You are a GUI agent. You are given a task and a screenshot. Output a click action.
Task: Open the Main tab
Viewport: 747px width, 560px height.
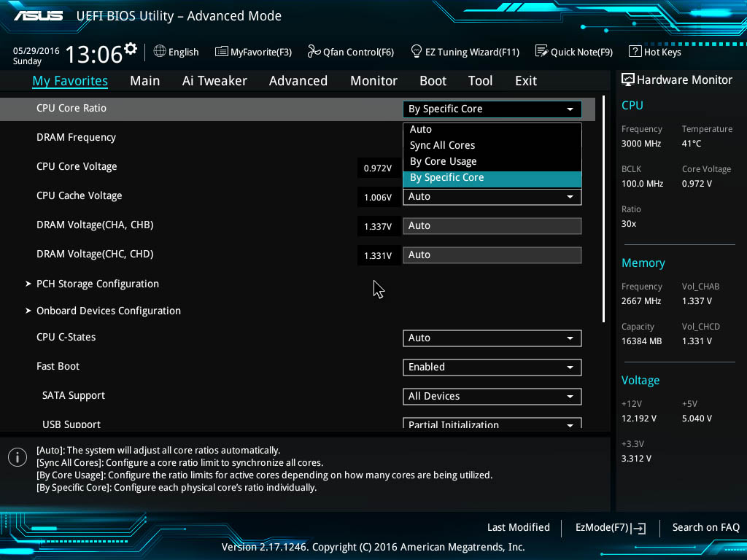[145, 81]
